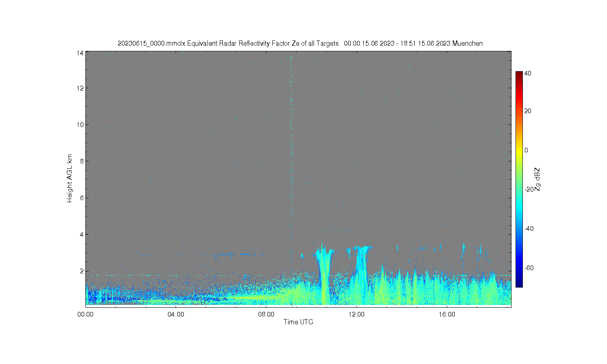
Task: Click the colorbar 20 value label
Action: [528, 111]
